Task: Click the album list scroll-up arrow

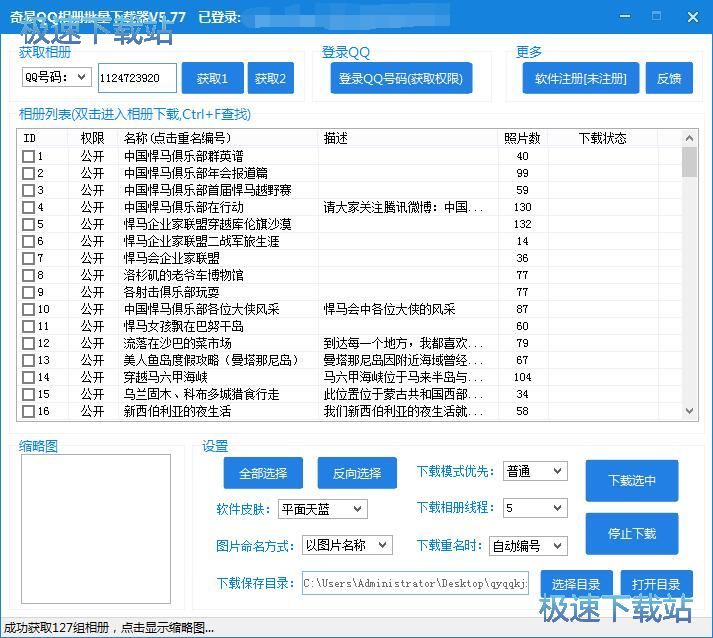Action: coord(689,138)
